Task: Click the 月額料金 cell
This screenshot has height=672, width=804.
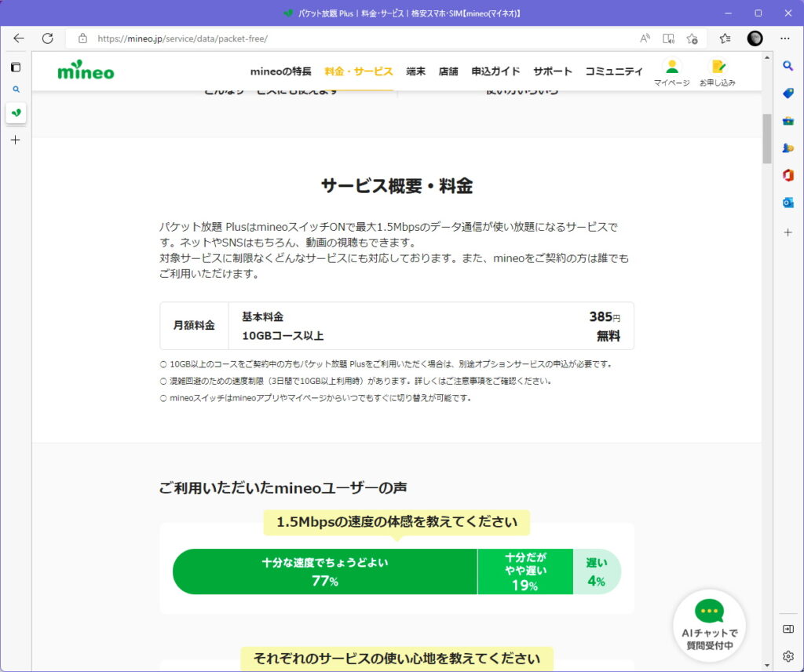Action: click(x=195, y=326)
